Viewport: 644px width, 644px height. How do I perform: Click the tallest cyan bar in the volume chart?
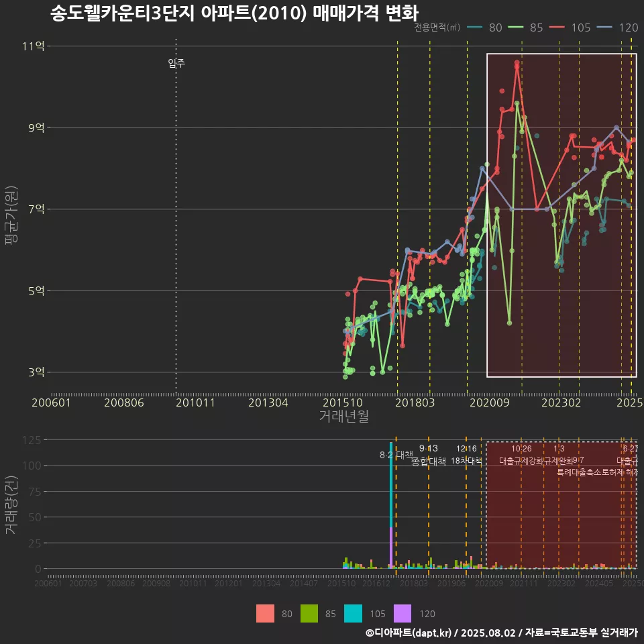pos(391,485)
